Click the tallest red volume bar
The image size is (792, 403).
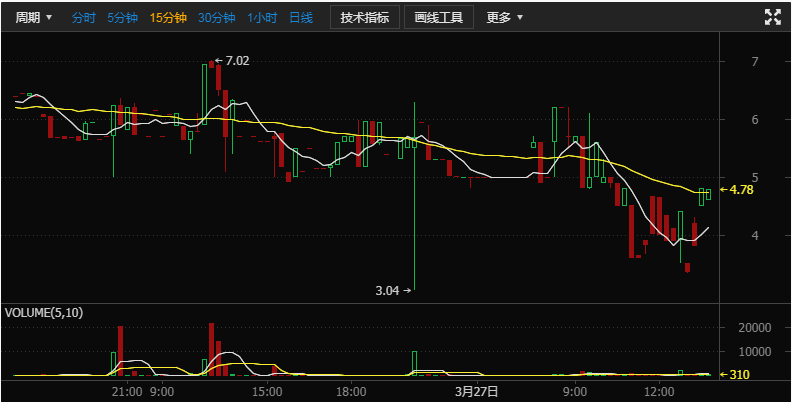pos(211,349)
